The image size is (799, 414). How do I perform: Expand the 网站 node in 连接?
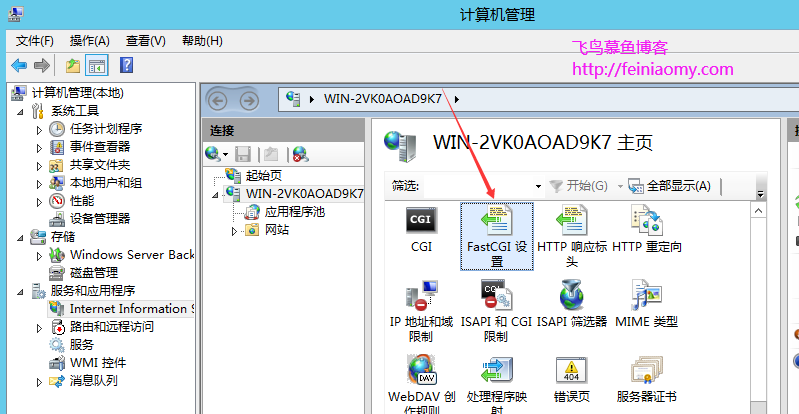pyautogui.click(x=234, y=231)
